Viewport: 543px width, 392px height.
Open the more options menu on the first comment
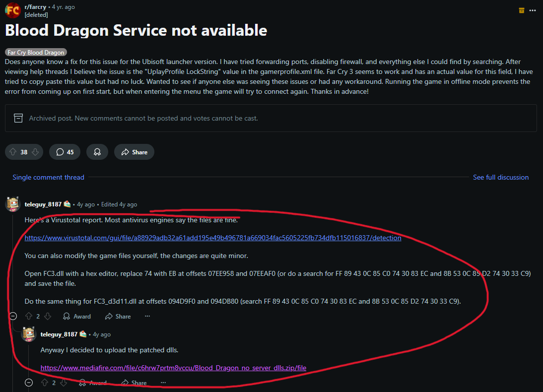(147, 316)
